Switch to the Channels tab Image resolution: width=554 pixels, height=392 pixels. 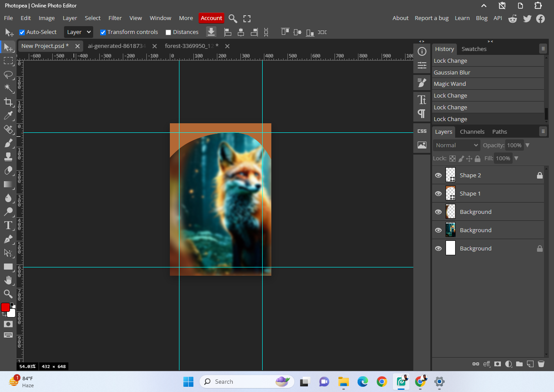(472, 132)
